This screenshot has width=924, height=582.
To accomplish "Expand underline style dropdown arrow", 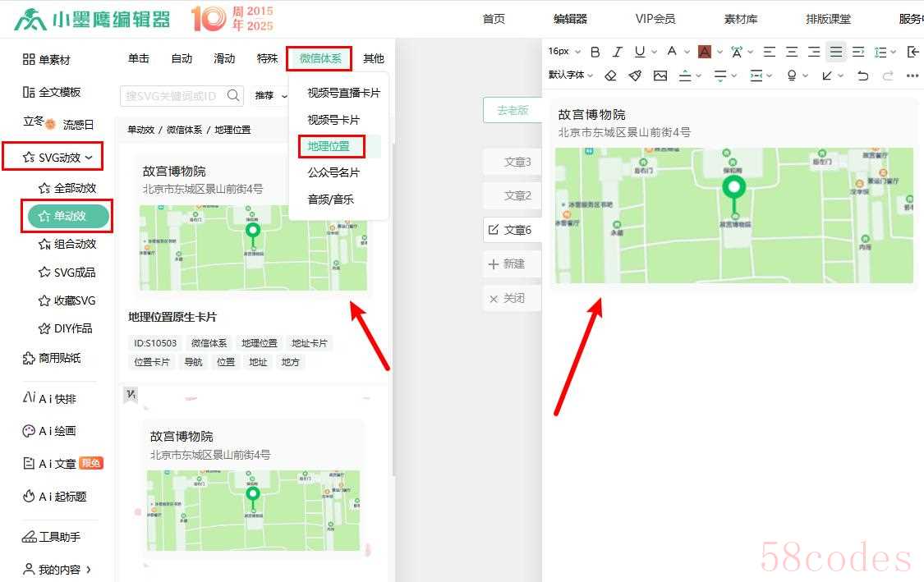I will (x=654, y=53).
